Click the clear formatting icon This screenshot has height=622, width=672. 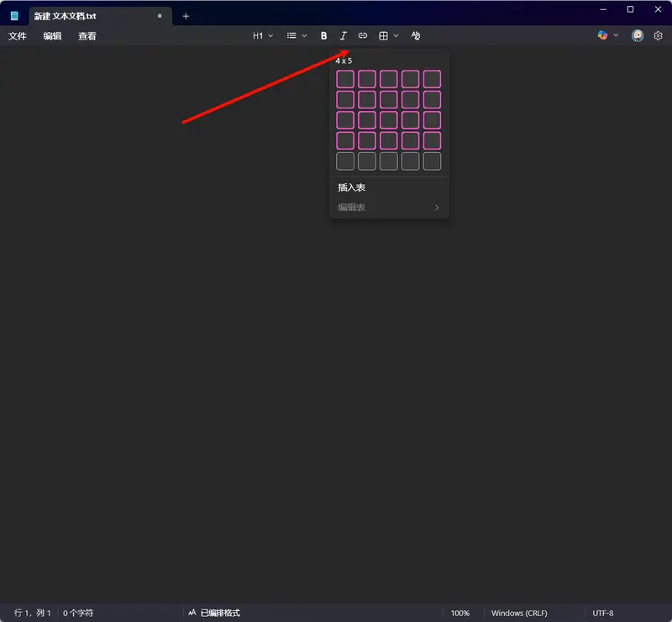[415, 35]
